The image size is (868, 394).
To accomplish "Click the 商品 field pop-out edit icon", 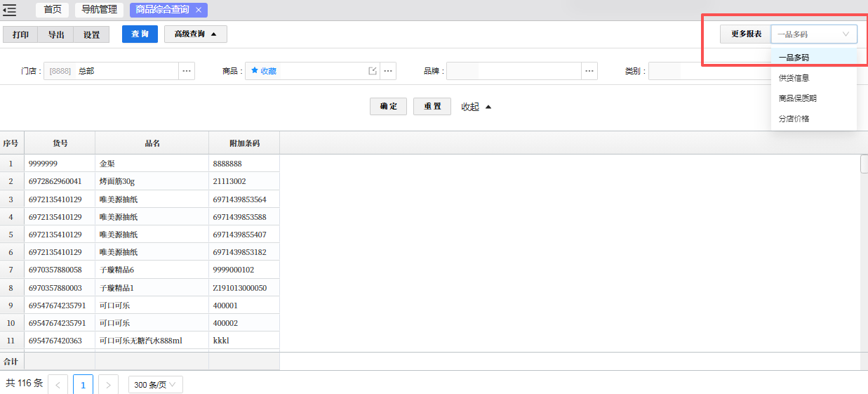I will [x=373, y=71].
